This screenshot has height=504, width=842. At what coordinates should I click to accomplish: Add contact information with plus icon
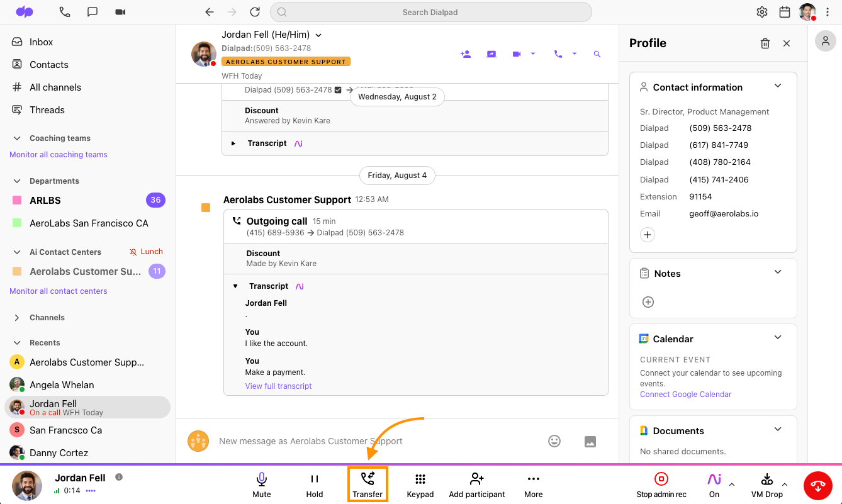click(x=648, y=235)
